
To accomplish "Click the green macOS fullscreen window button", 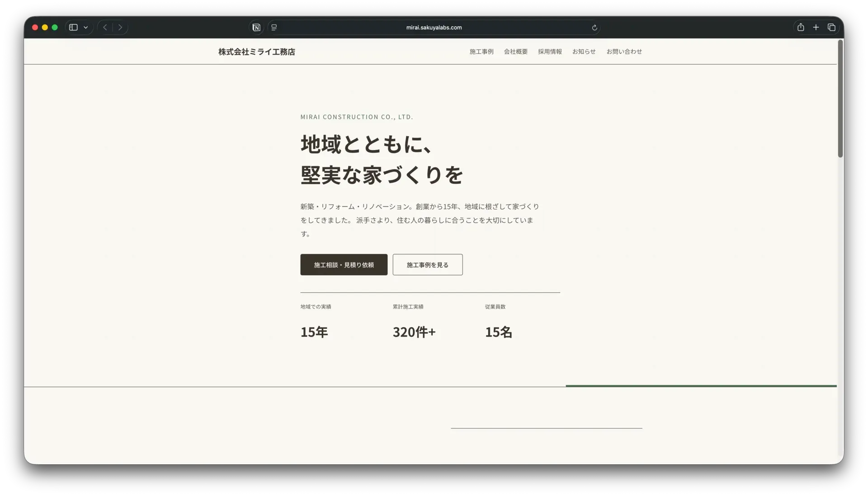I will click(55, 28).
